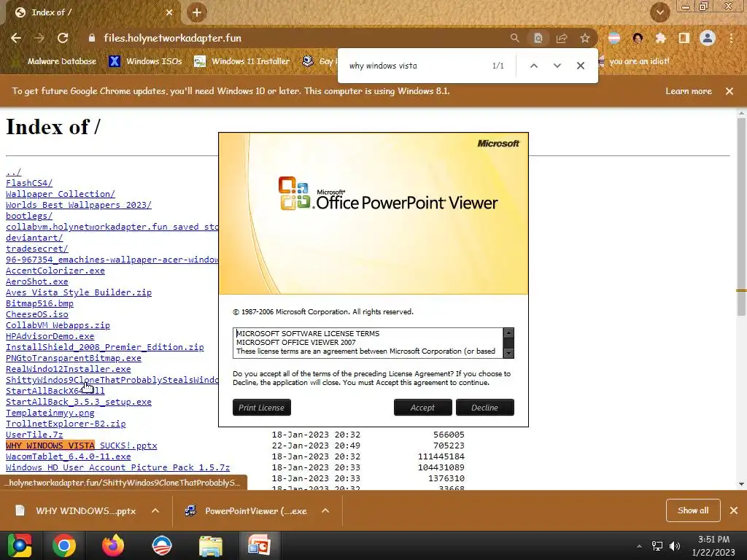Download AccentColorizer.exe
This screenshot has height=560, width=747.
[x=55, y=271]
